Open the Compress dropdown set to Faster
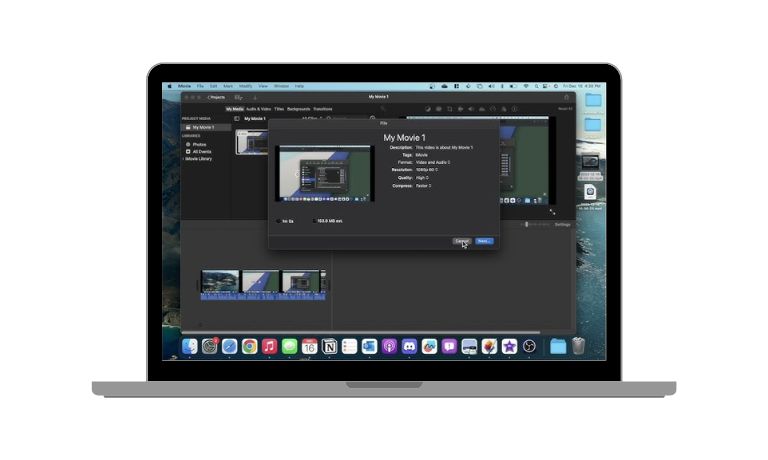 pyautogui.click(x=425, y=186)
